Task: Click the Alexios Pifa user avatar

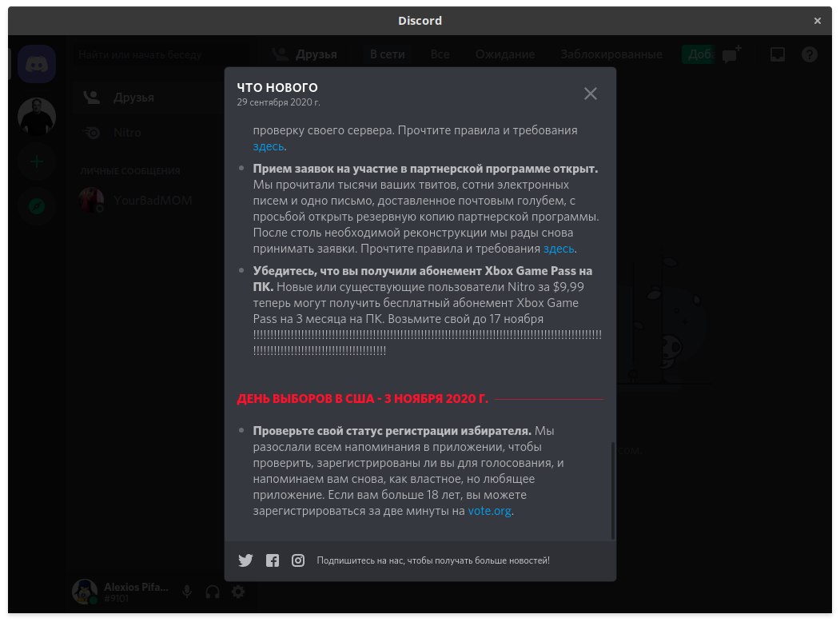Action: pos(85,592)
